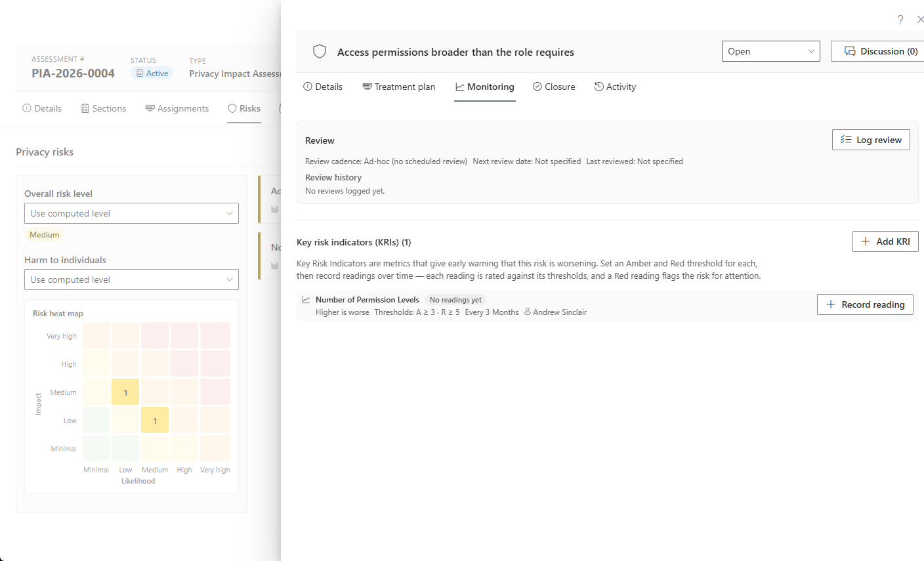Open the Closure tab

[554, 87]
